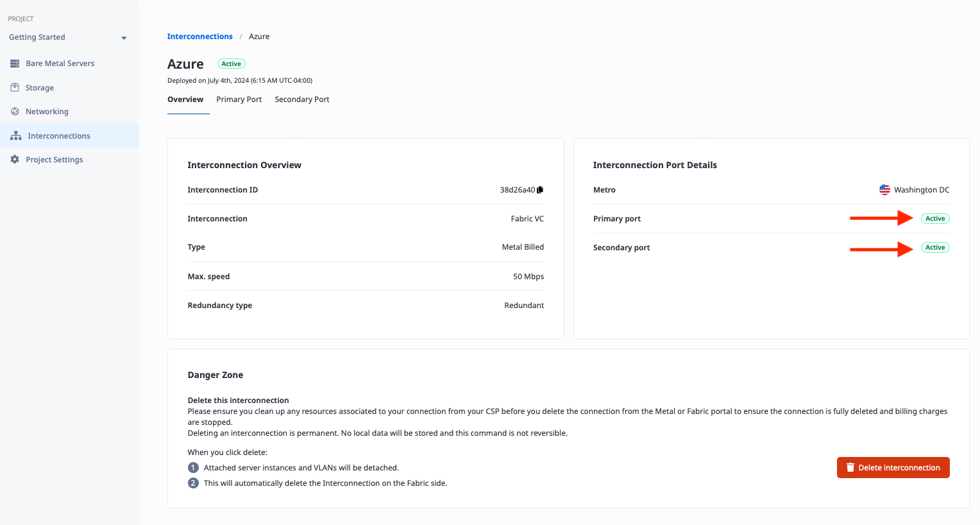Click the Metro label
Image resolution: width=980 pixels, height=525 pixels.
click(x=604, y=190)
